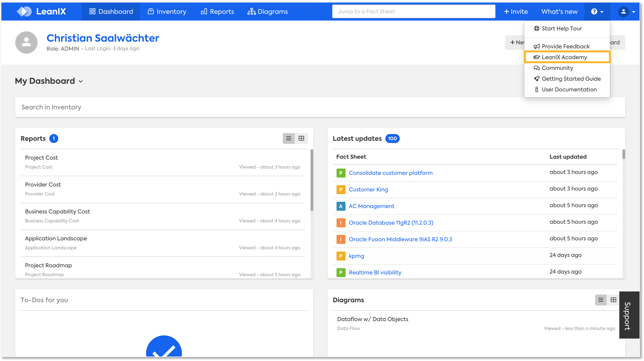Click the blue A icon beside AC Management

tap(341, 206)
